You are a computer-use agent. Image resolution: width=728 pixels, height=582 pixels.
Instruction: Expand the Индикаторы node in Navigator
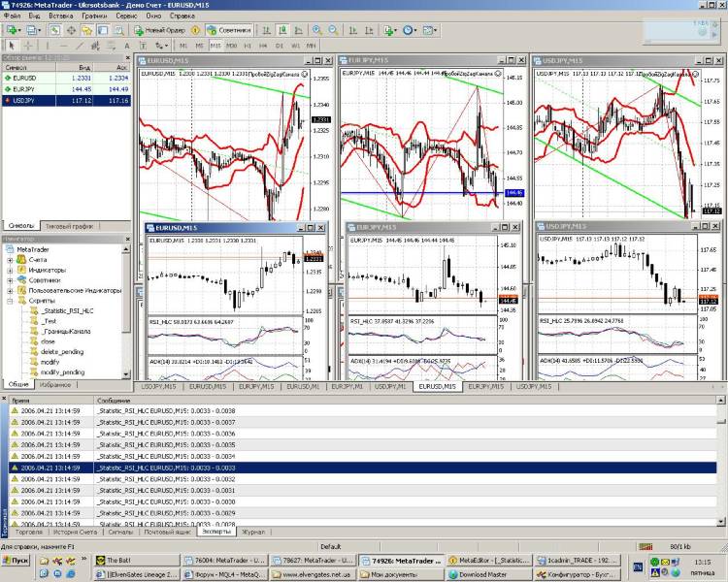pos(10,270)
